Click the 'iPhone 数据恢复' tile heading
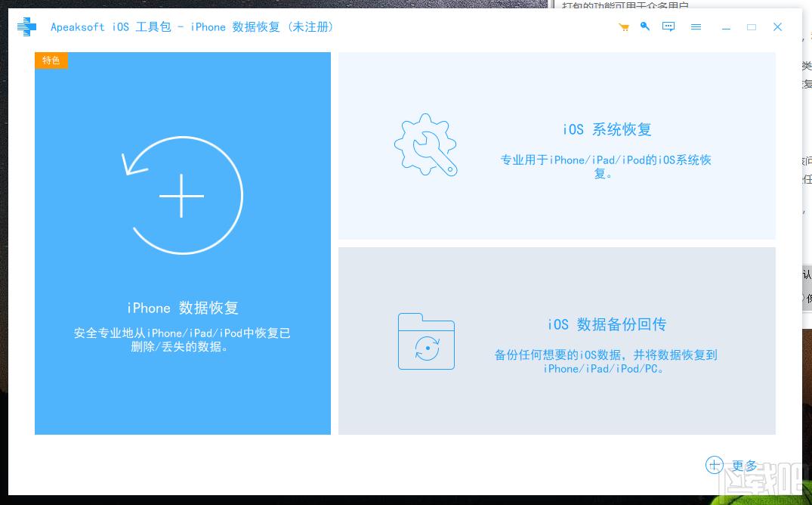This screenshot has width=812, height=505. tap(182, 308)
